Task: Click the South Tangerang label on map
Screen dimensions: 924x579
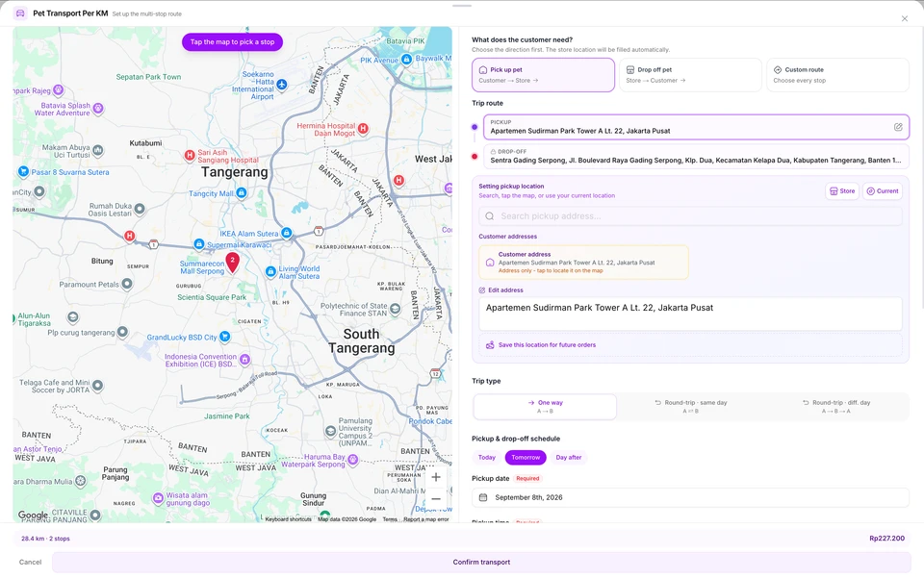Action: coord(361,341)
